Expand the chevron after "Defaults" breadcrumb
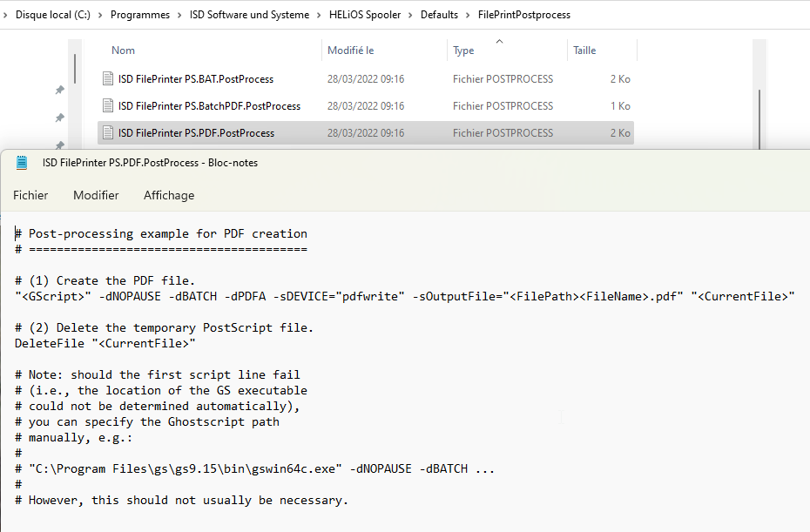Viewport: 810px width, 532px height. click(469, 15)
